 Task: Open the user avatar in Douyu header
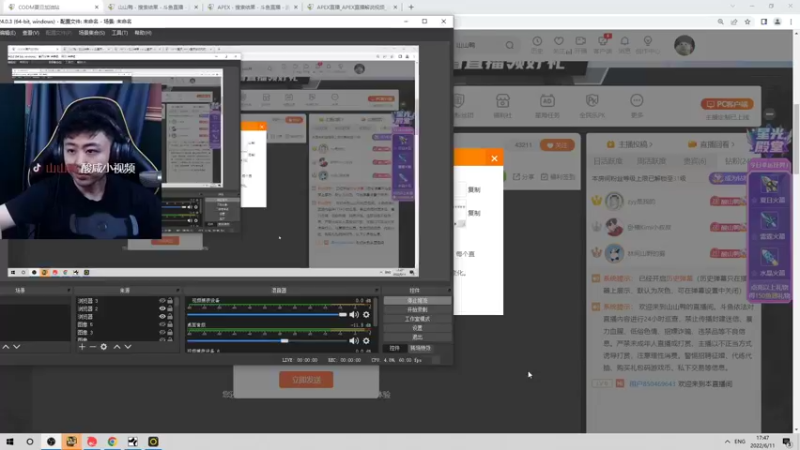point(684,45)
